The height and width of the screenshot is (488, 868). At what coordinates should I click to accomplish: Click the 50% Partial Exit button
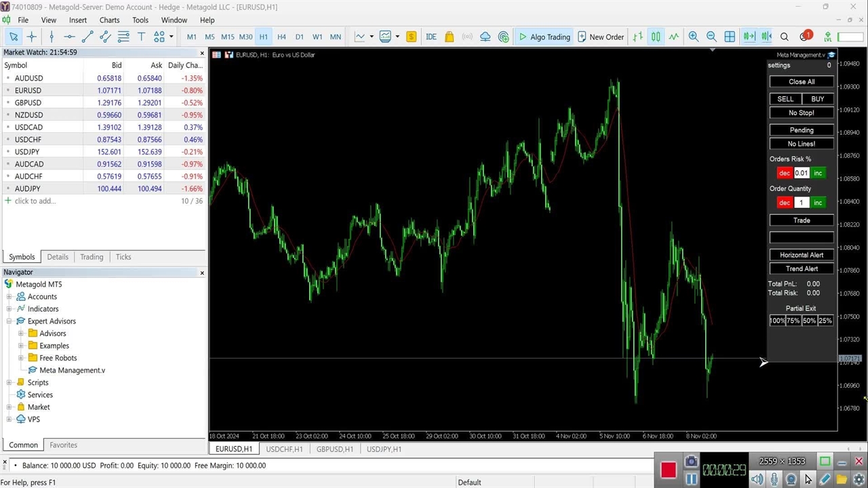[809, 321]
